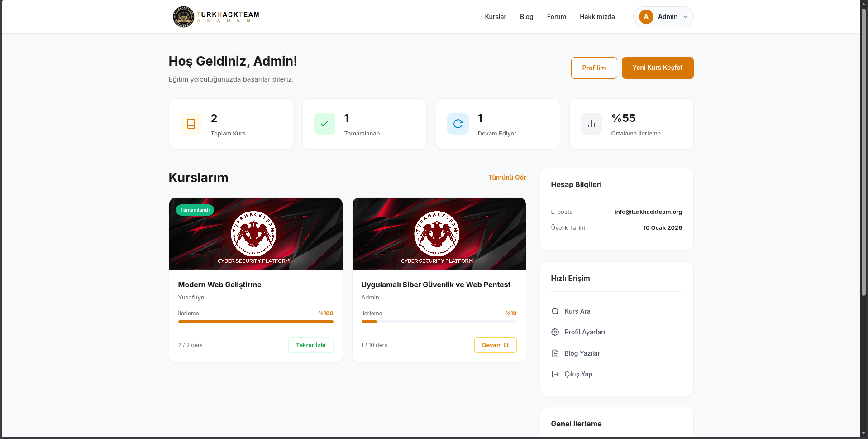This screenshot has height=439, width=868.
Task: Click the Yusefuyn instructor name
Action: 191,297
